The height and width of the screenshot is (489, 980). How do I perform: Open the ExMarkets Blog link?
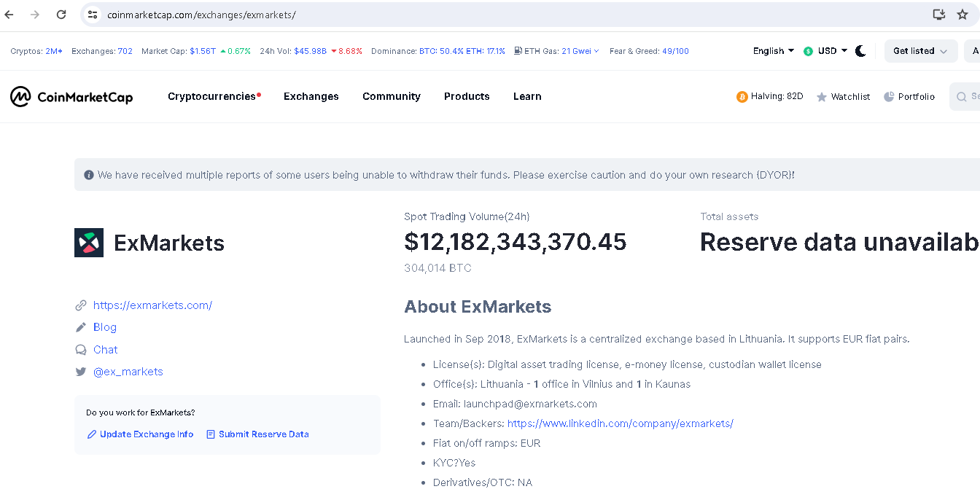(x=105, y=327)
